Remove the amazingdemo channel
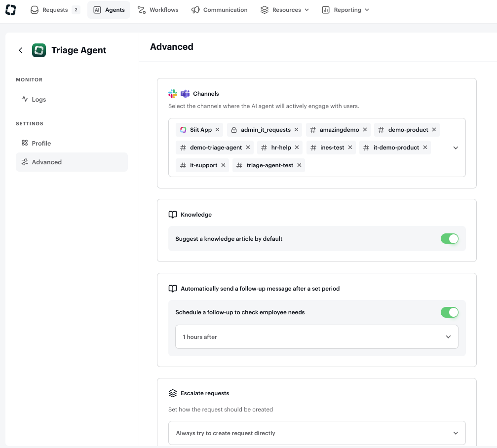The image size is (497, 448). (365, 130)
